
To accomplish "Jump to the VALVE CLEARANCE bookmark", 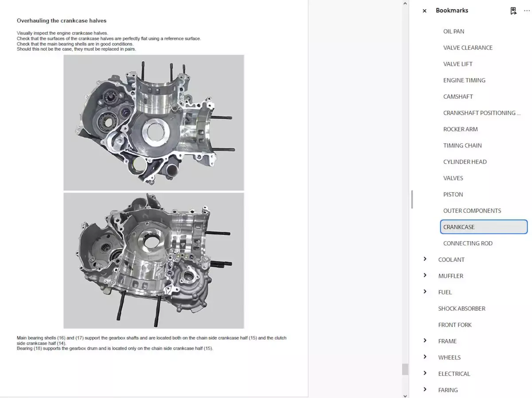I will click(x=468, y=48).
